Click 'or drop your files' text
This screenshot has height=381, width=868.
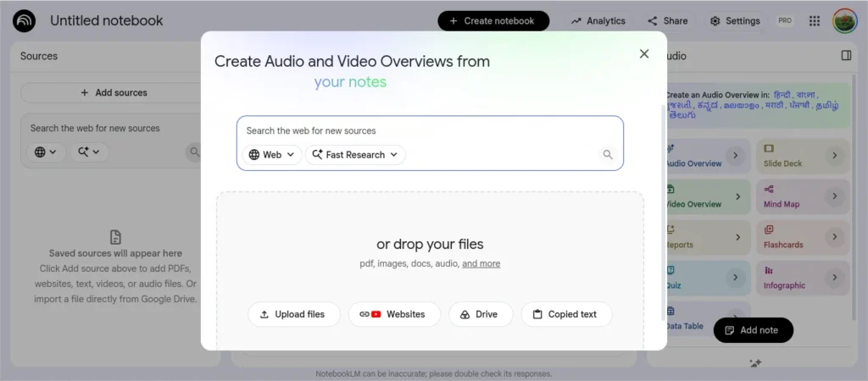click(430, 244)
